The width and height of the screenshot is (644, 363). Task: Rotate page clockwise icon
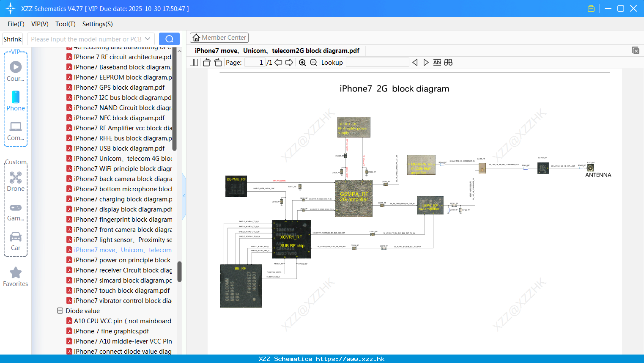(218, 62)
